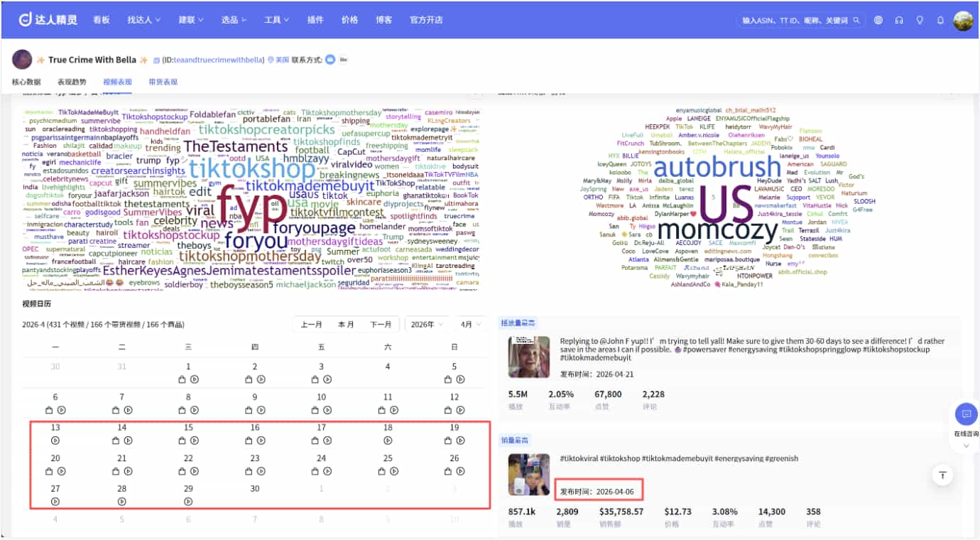Open the 2026年 year selector
Viewport: 980px width, 540px height.
coord(426,324)
